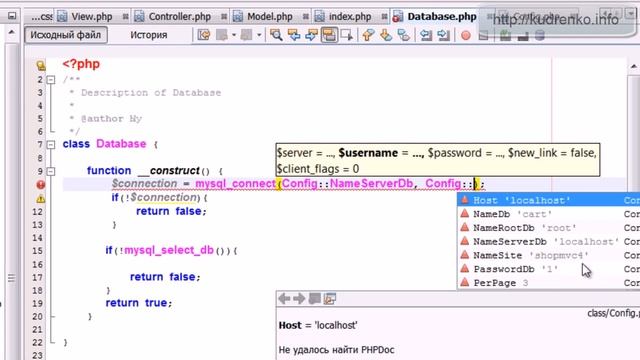Screen dimensions: 640x360
Task: Click the Last Edit location toolbar icon
Action: [x=204, y=35]
